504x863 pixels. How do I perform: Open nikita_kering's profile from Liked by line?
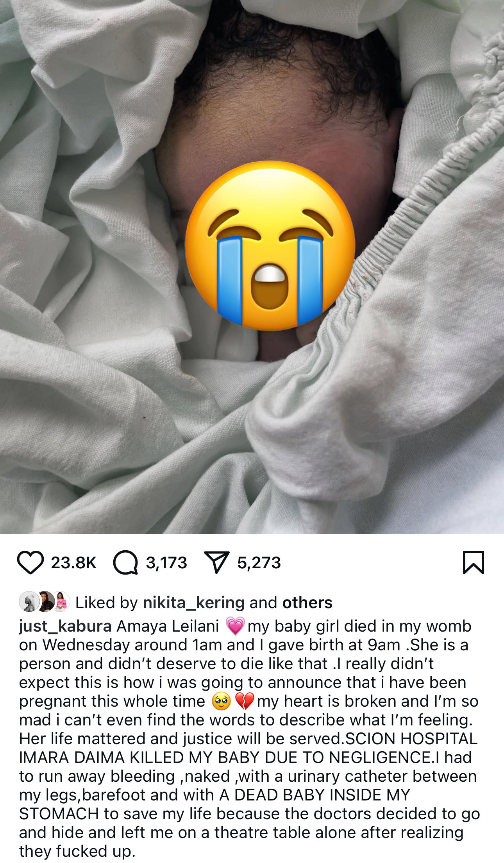tap(194, 603)
